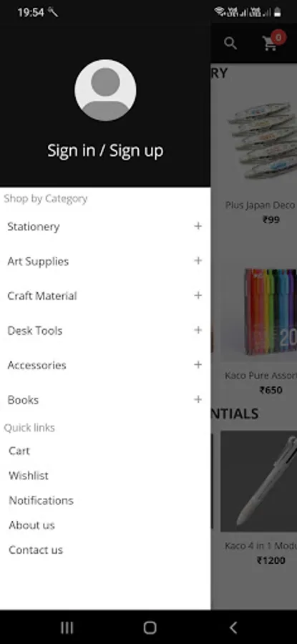Expand the Desk Tools plus icon
This screenshot has width=297, height=644.
198,330
